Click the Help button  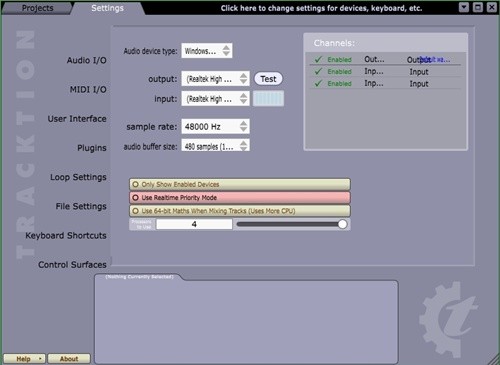tap(24, 359)
